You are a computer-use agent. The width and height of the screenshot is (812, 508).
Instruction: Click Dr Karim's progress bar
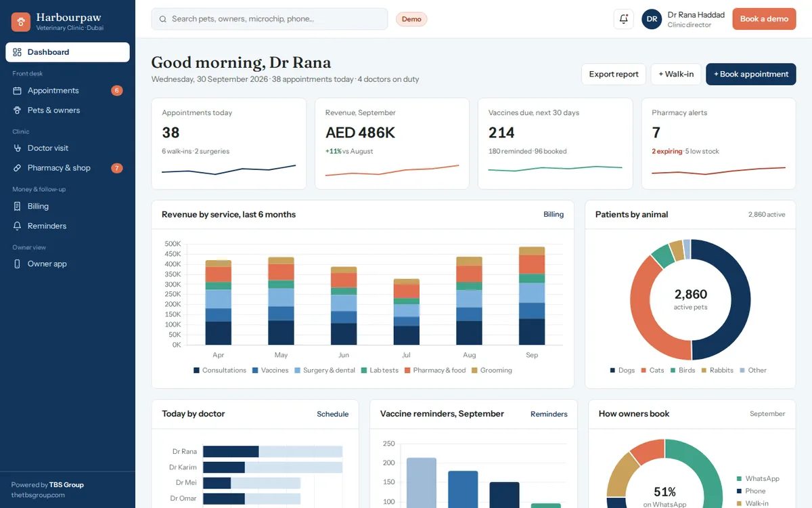point(273,467)
